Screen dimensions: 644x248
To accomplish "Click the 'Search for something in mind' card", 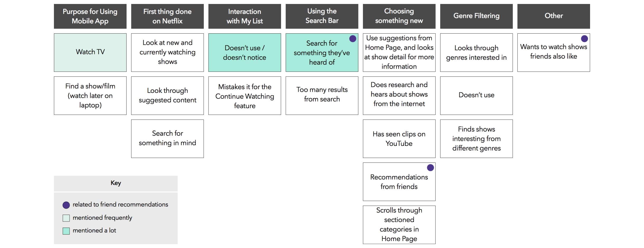I will click(167, 139).
